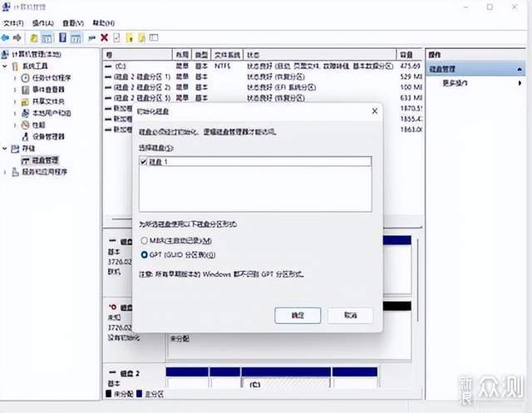
Task: Open the 文件(F) menu
Action: click(13, 23)
